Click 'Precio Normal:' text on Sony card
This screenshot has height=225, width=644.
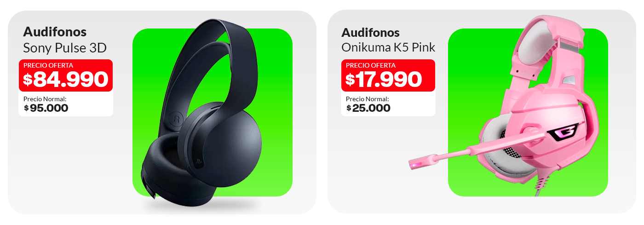[x=45, y=99]
